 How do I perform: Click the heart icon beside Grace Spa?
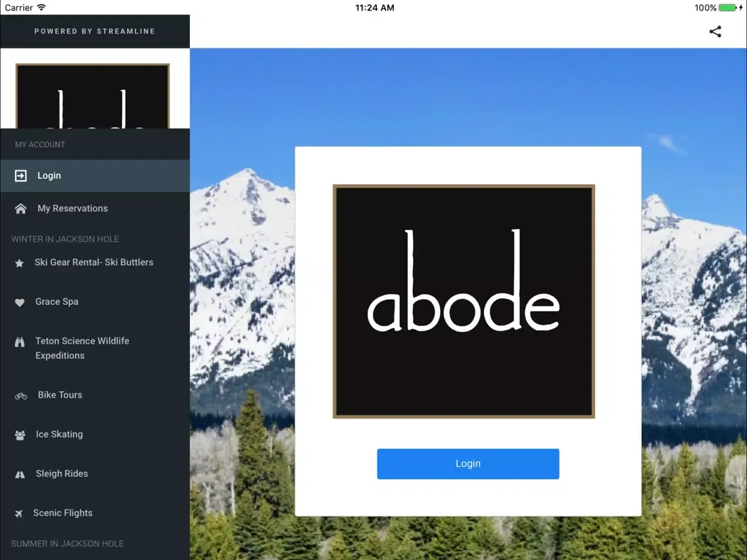tap(20, 302)
